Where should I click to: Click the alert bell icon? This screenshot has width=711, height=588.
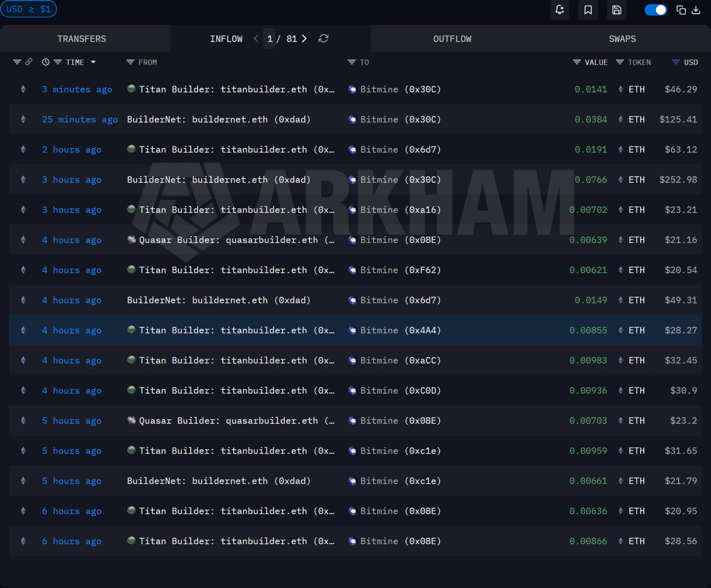(x=559, y=10)
